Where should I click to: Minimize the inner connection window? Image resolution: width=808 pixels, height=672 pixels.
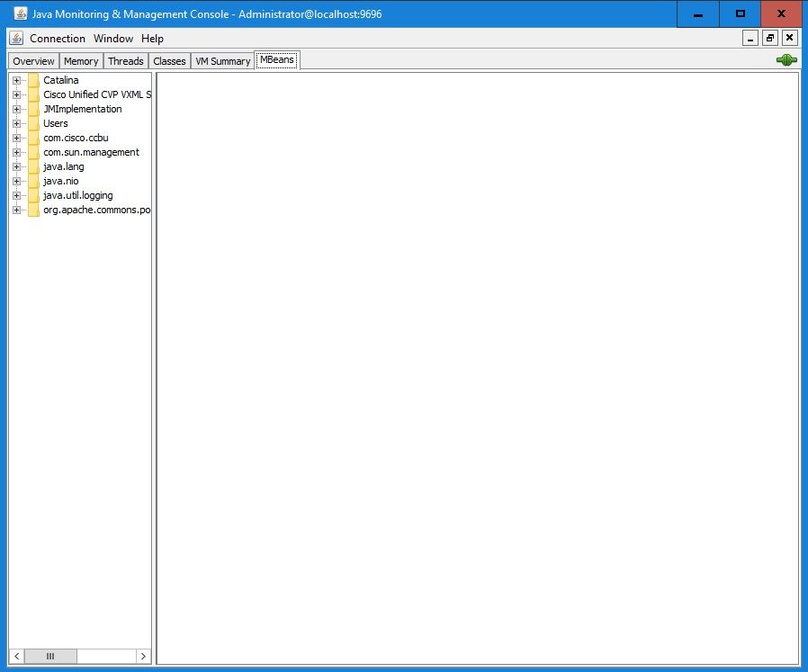tap(750, 38)
